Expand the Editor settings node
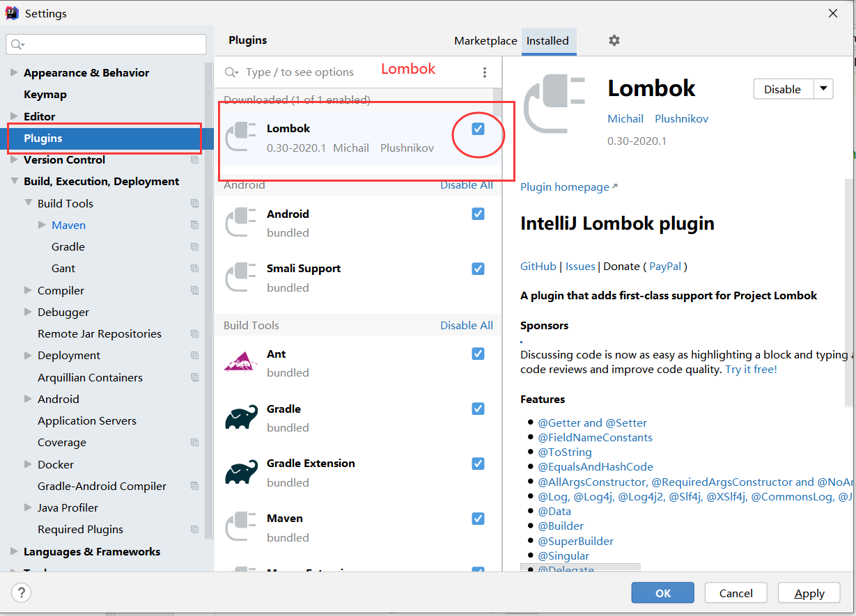The height and width of the screenshot is (616, 856). pyautogui.click(x=14, y=116)
